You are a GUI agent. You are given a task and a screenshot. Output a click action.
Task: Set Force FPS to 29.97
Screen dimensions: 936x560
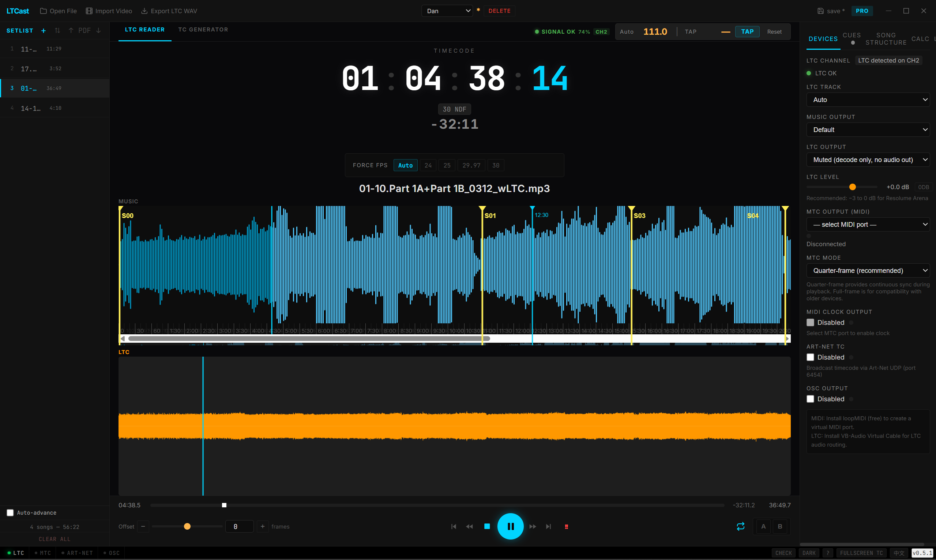point(471,165)
